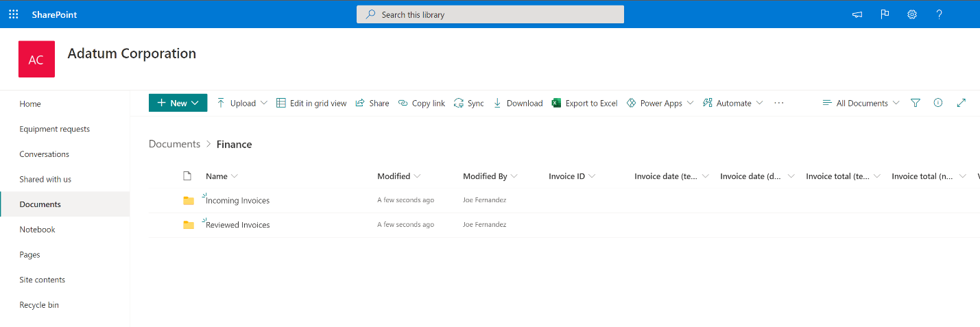
Task: Click the expand content arrows icon
Action: (x=961, y=103)
